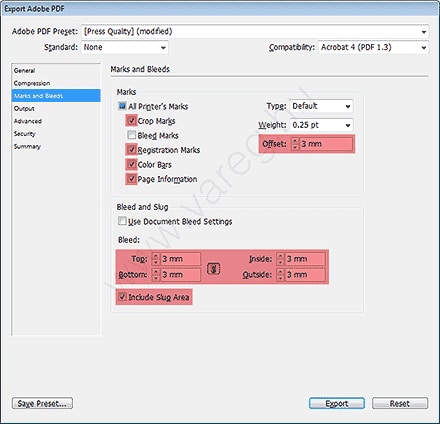Open the Standard dropdown
Image resolution: width=440 pixels, height=424 pixels.
click(125, 47)
